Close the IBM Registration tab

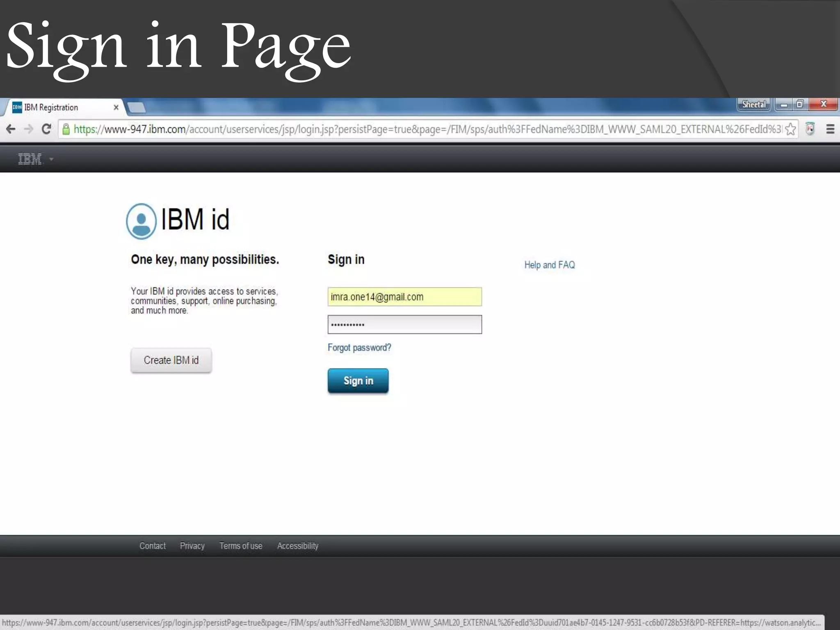116,107
